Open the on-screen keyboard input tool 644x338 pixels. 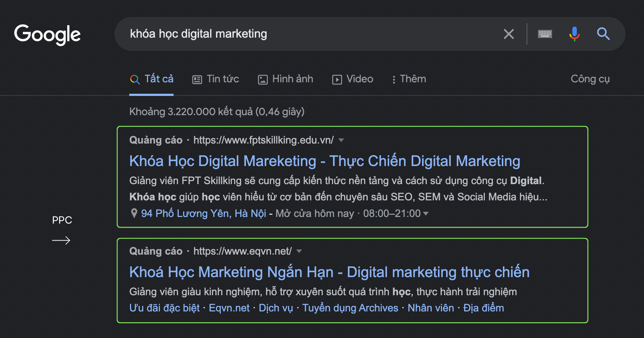tap(545, 34)
